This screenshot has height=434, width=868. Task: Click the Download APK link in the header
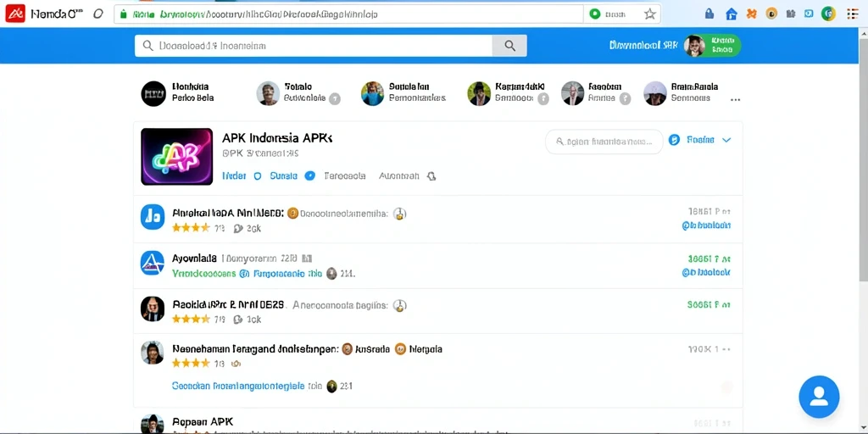643,46
